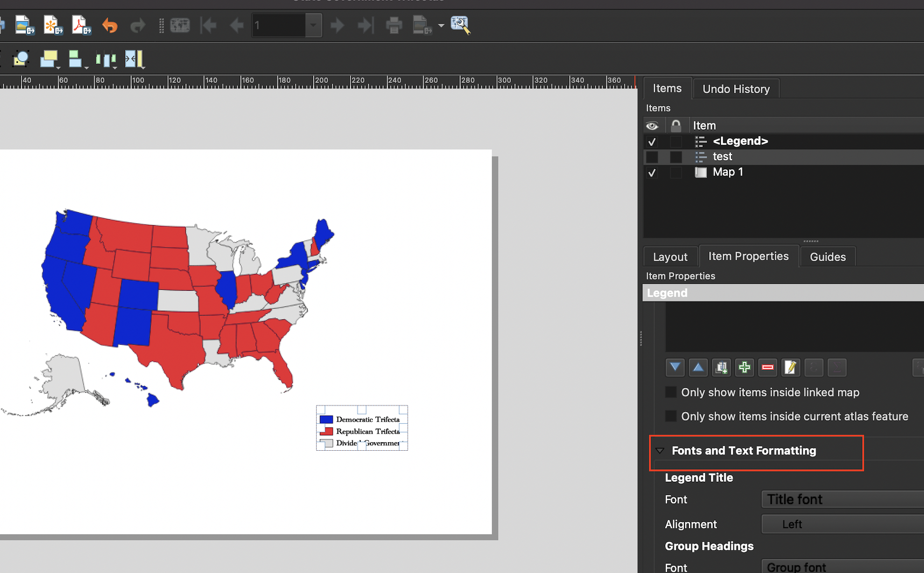
Task: Click Export as Image icon
Action: click(24, 25)
